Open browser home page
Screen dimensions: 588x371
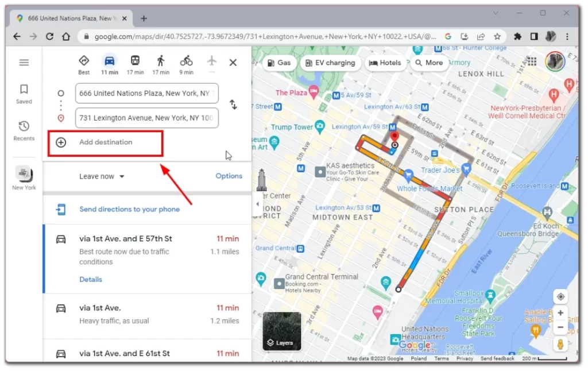tap(66, 36)
